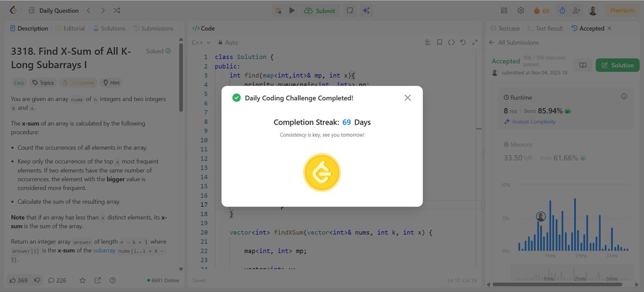Dislike the problem with thumbs down
The height and width of the screenshot is (292, 644).
tap(38, 280)
